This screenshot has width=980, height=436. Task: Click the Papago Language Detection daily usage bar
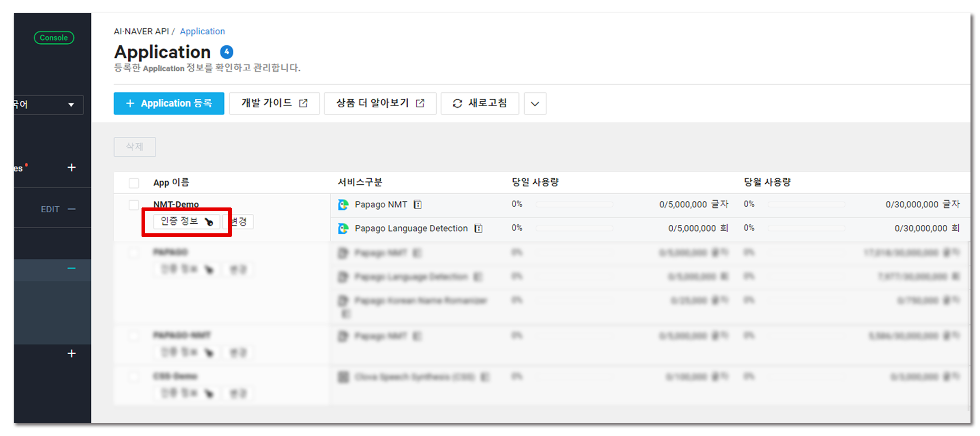point(574,228)
